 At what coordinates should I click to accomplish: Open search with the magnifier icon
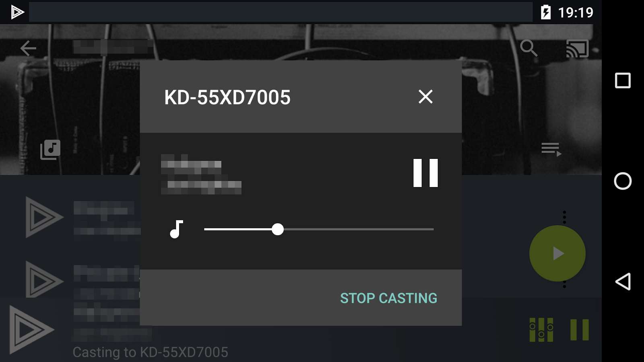(x=528, y=48)
